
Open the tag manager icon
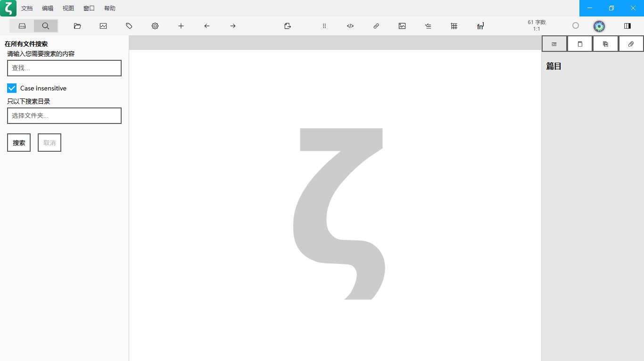pyautogui.click(x=129, y=26)
